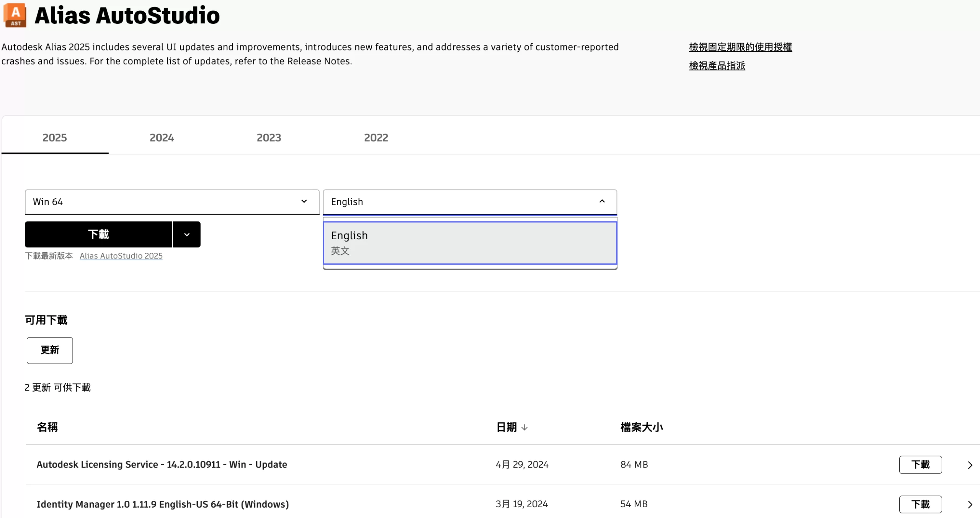Switch to the 2024 version tab
The width and height of the screenshot is (980, 518).
162,138
